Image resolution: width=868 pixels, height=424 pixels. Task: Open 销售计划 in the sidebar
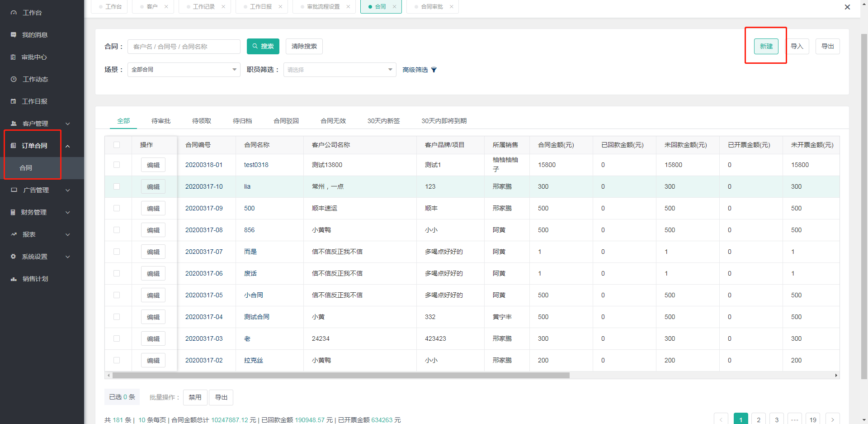coord(35,279)
